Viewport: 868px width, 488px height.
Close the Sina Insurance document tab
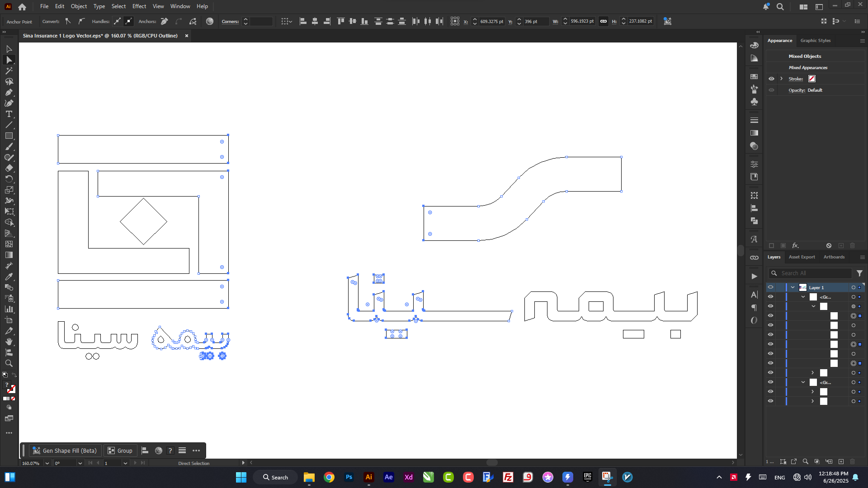(x=186, y=36)
